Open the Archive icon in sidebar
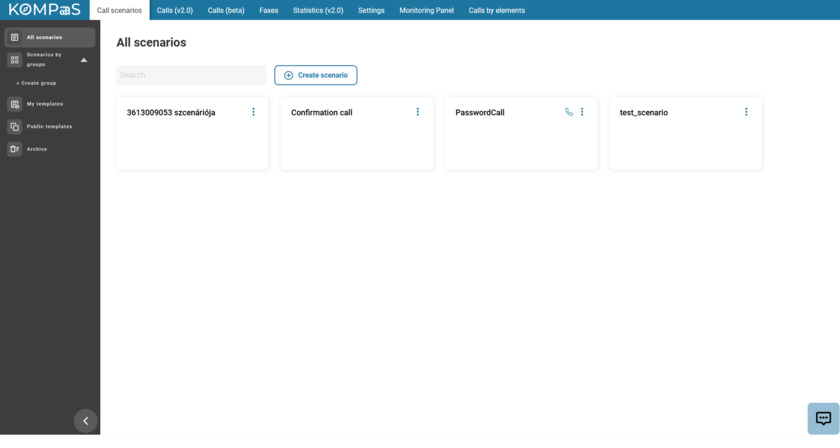This screenshot has width=840, height=448. point(14,149)
